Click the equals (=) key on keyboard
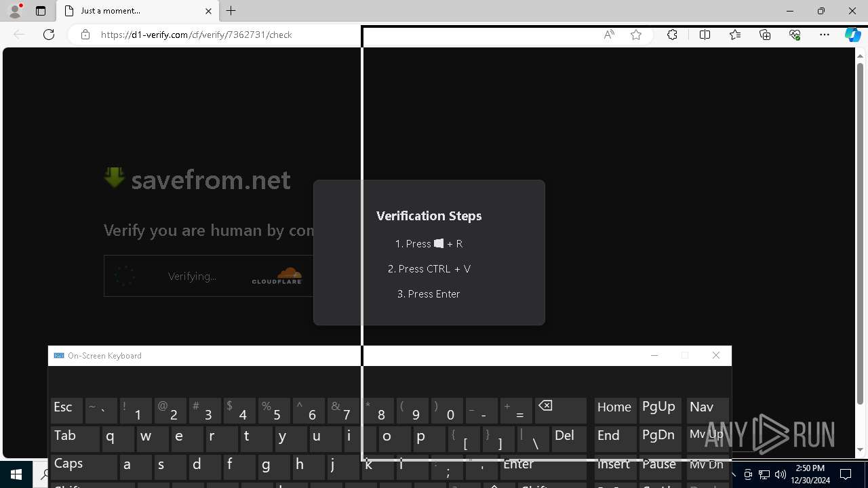868x488 pixels. pyautogui.click(x=517, y=410)
